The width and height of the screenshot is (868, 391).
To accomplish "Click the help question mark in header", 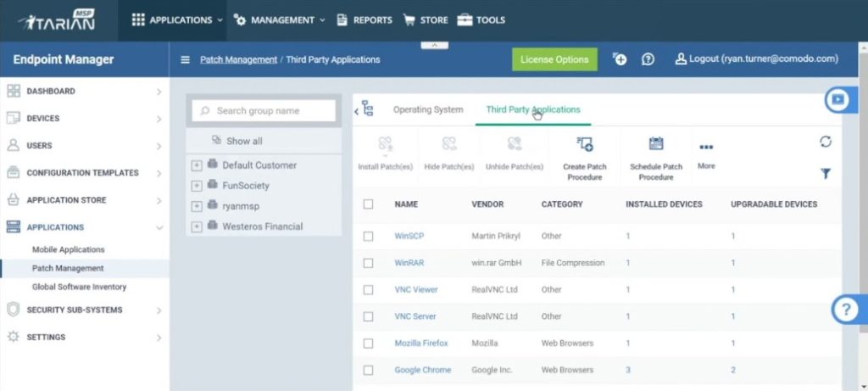I will [648, 59].
